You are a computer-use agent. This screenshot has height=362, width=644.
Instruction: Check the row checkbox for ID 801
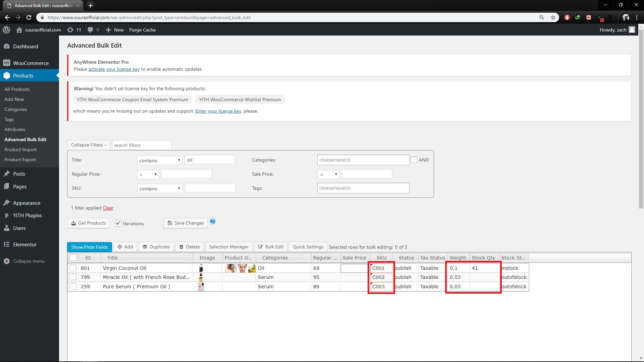tap(73, 268)
